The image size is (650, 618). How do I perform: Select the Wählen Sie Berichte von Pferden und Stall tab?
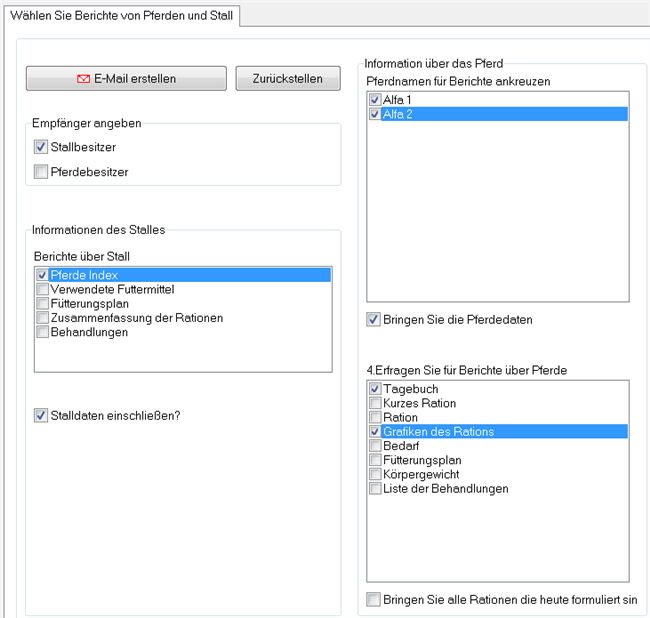tap(121, 16)
